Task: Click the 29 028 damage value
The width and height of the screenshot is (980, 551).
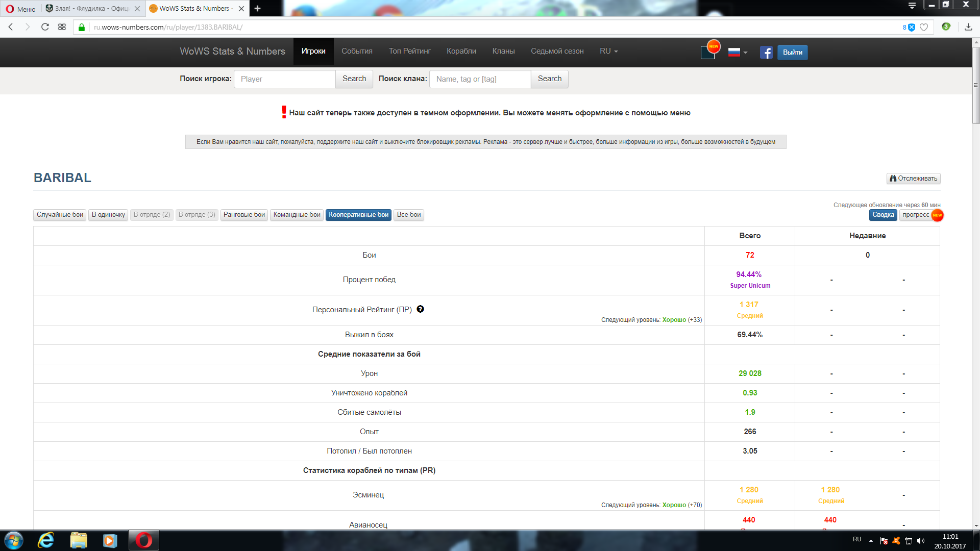Action: [750, 373]
